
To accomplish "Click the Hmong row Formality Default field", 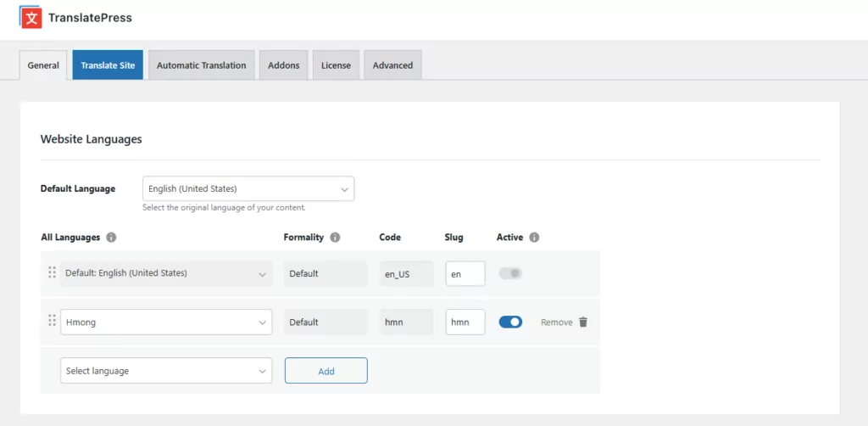I will pyautogui.click(x=325, y=322).
